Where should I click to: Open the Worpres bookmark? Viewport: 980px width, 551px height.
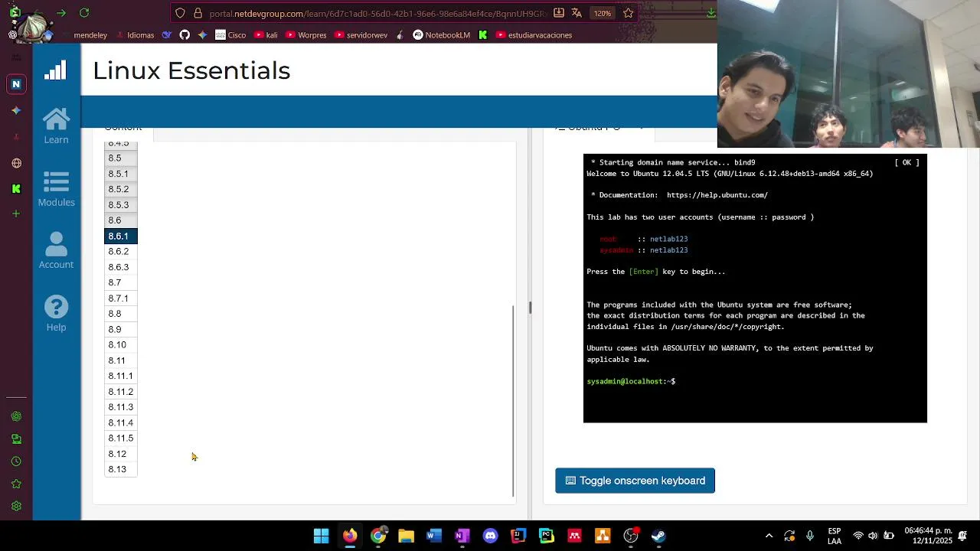[x=305, y=34]
